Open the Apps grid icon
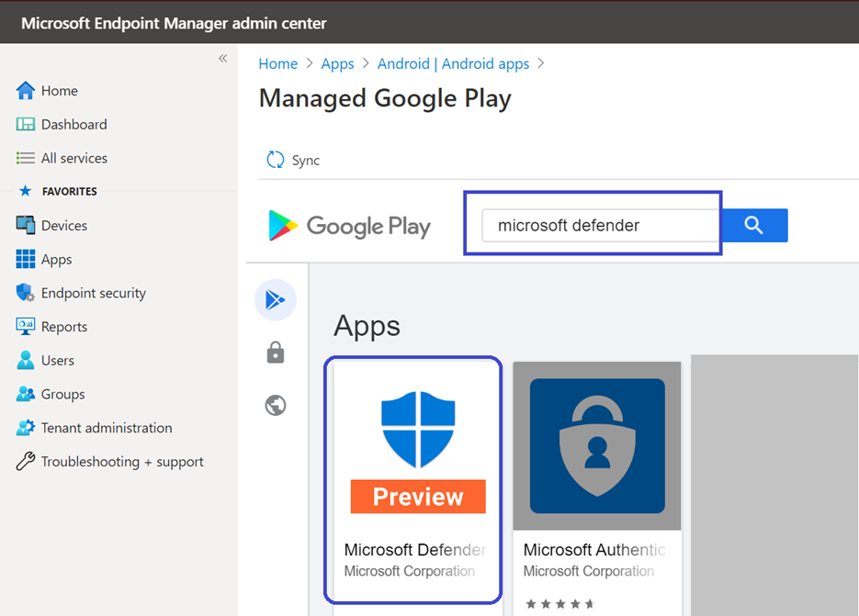 (26, 260)
